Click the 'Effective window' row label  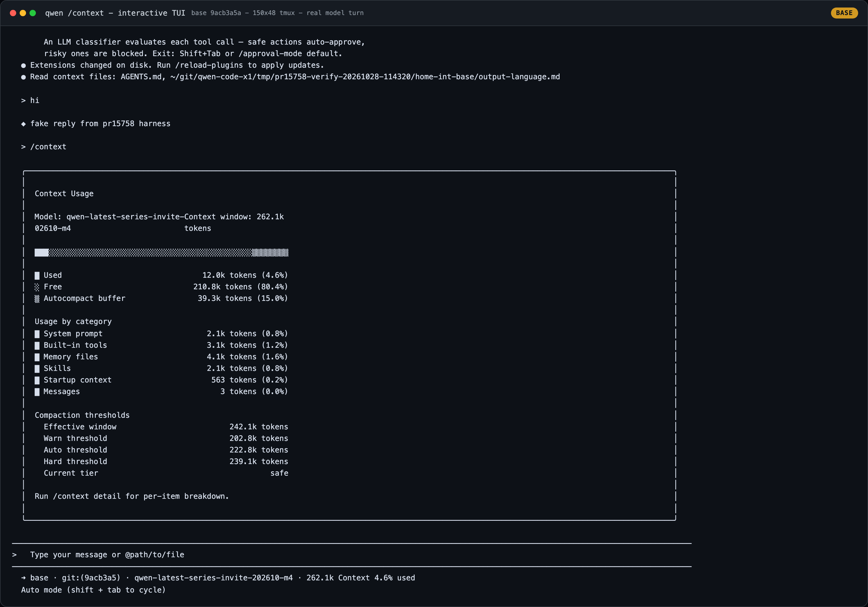pyautogui.click(x=80, y=427)
